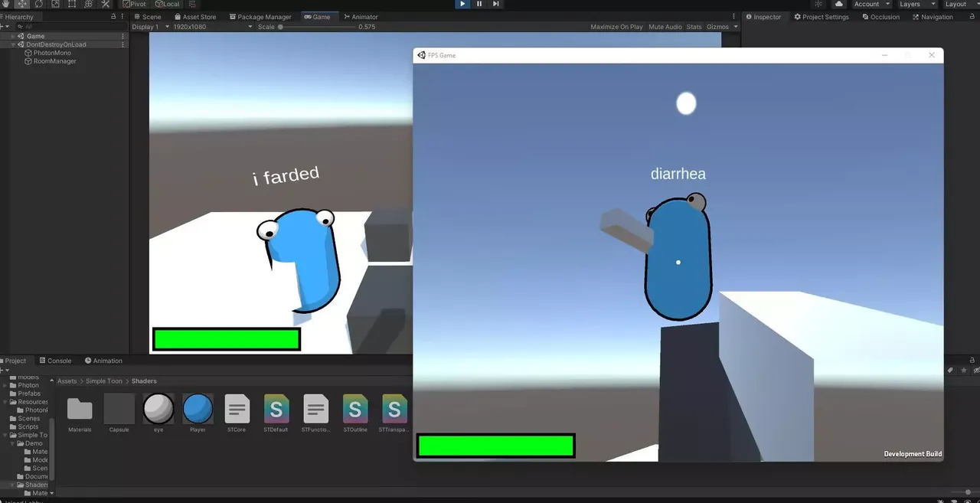Image resolution: width=980 pixels, height=503 pixels.
Task: Open the cloud services icon
Action: click(839, 4)
